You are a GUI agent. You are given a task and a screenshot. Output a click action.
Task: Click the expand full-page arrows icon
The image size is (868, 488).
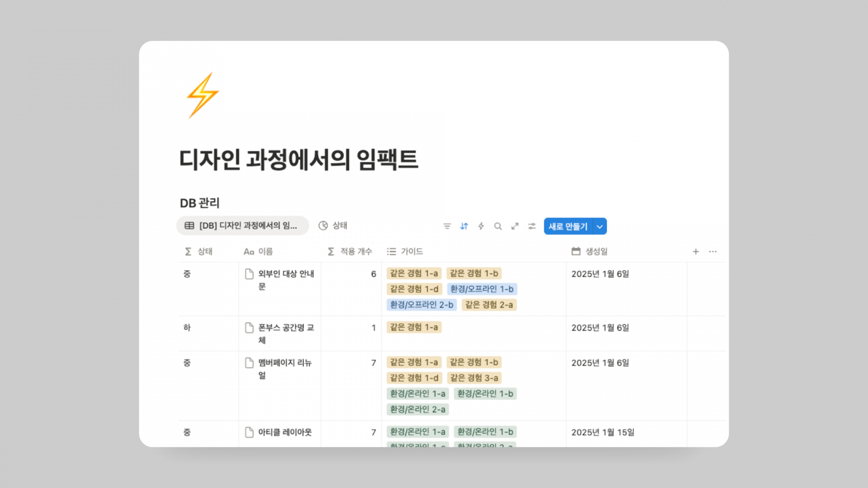click(x=515, y=226)
